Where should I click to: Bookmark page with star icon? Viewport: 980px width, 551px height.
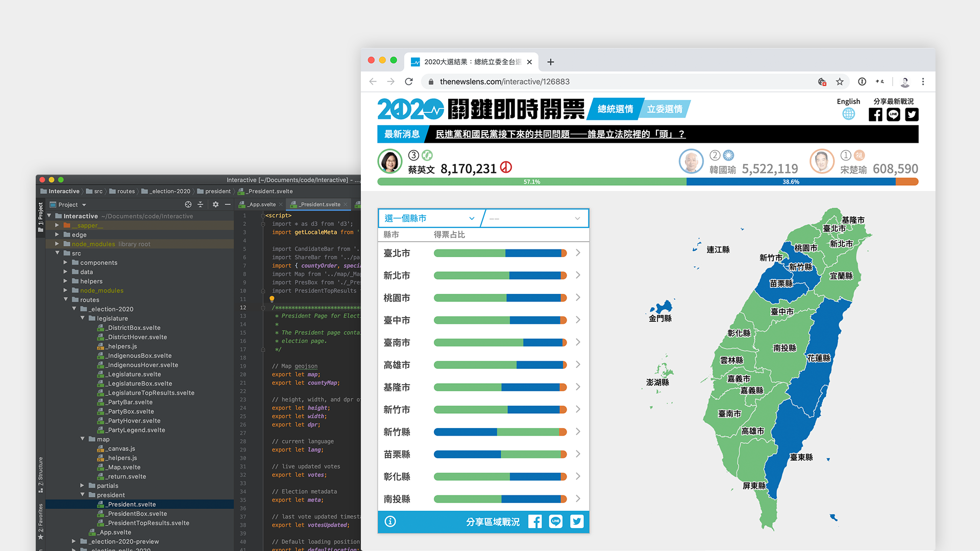(x=840, y=82)
